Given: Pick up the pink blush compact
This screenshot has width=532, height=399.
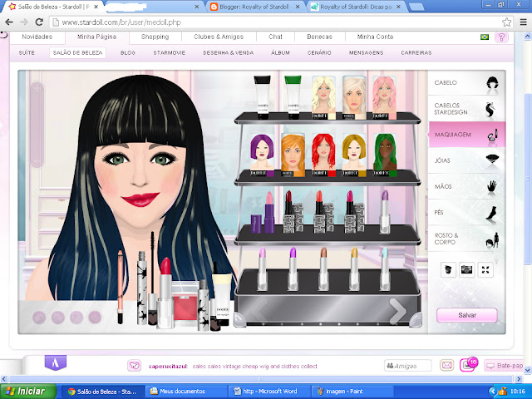Looking at the screenshot, I should tap(185, 303).
